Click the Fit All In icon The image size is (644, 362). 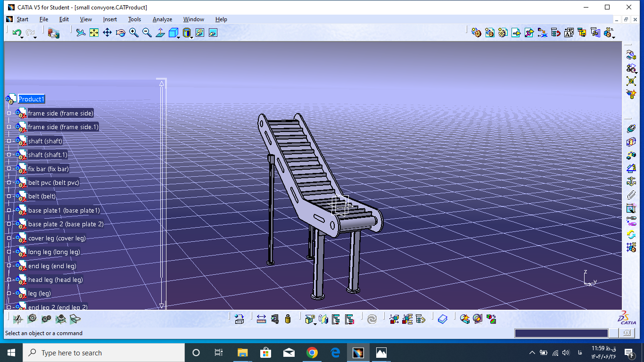(94, 33)
